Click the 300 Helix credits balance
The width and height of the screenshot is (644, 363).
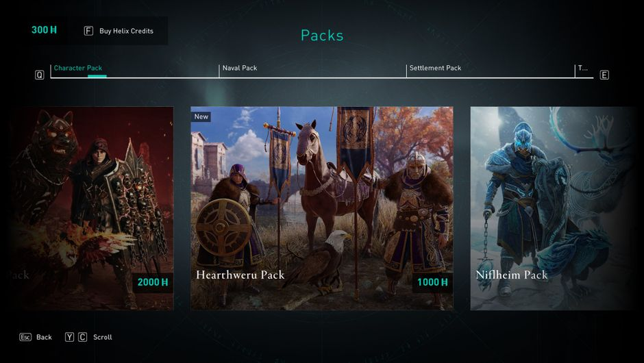coord(44,30)
